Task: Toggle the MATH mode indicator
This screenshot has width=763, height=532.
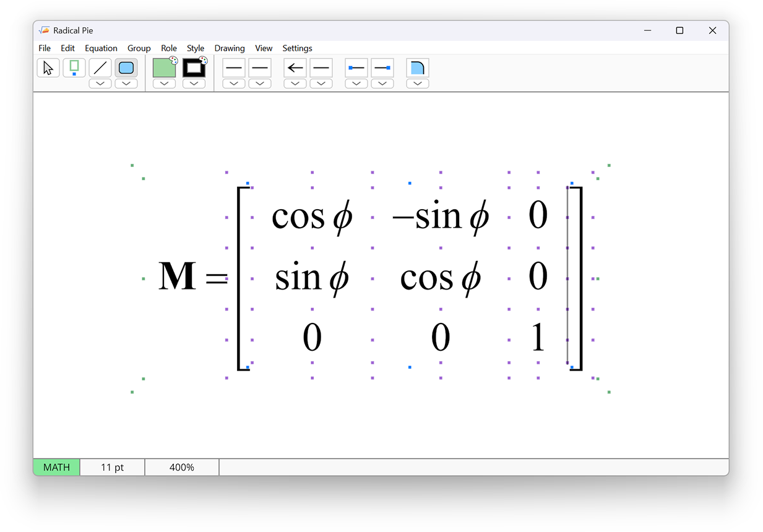Action: pyautogui.click(x=56, y=467)
